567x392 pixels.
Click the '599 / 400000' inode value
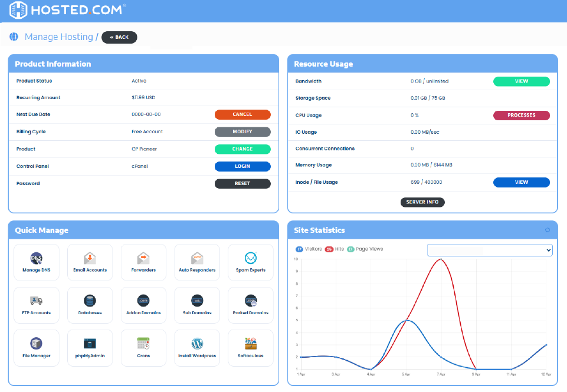(x=427, y=183)
